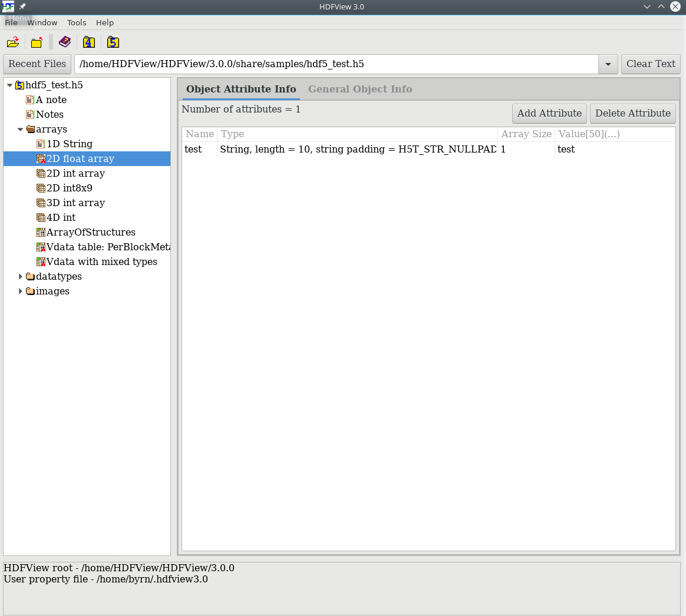Click the icon beside A note
The image size is (686, 616).
click(30, 100)
